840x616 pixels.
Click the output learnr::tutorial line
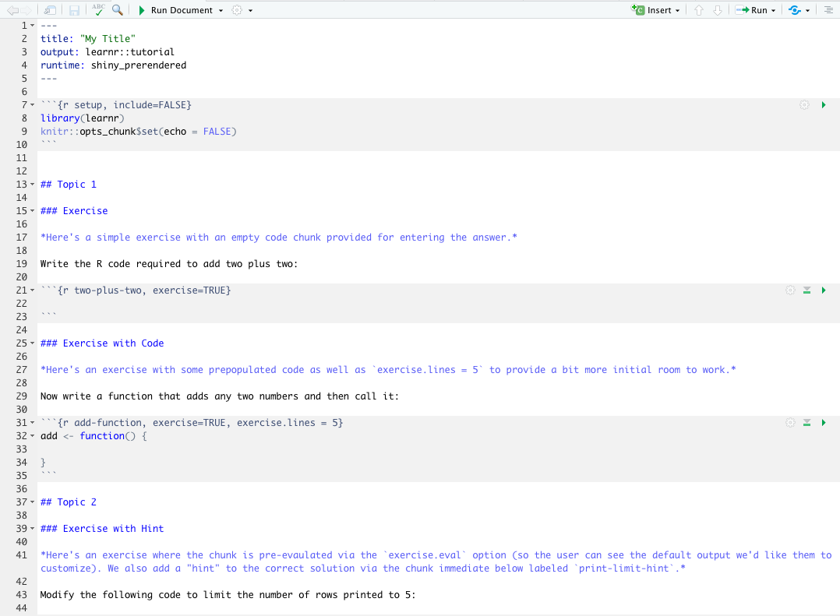(x=108, y=52)
